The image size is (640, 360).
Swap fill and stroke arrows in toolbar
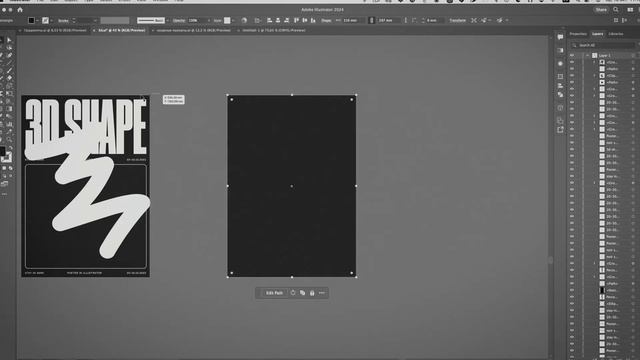[x=10, y=149]
